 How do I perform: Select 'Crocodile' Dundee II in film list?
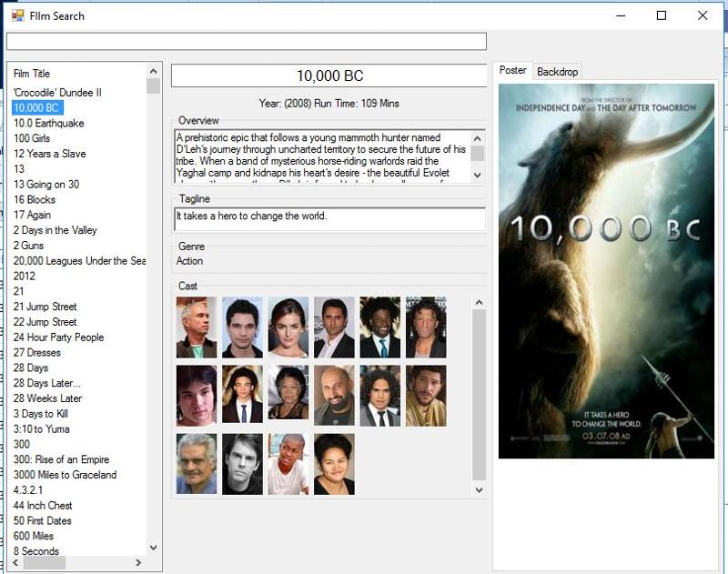tap(57, 93)
